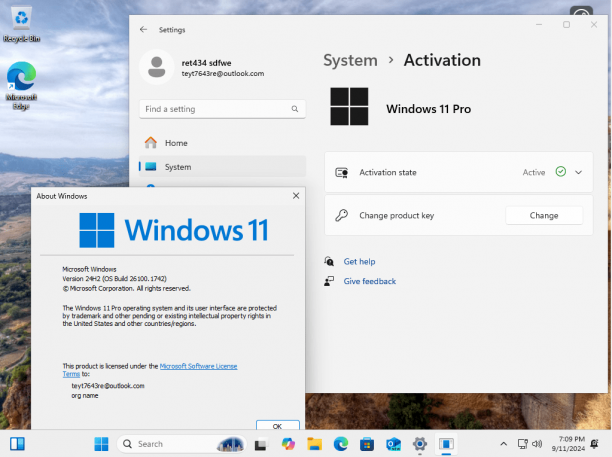
Task: Click the Activation state certificate icon
Action: point(342,172)
